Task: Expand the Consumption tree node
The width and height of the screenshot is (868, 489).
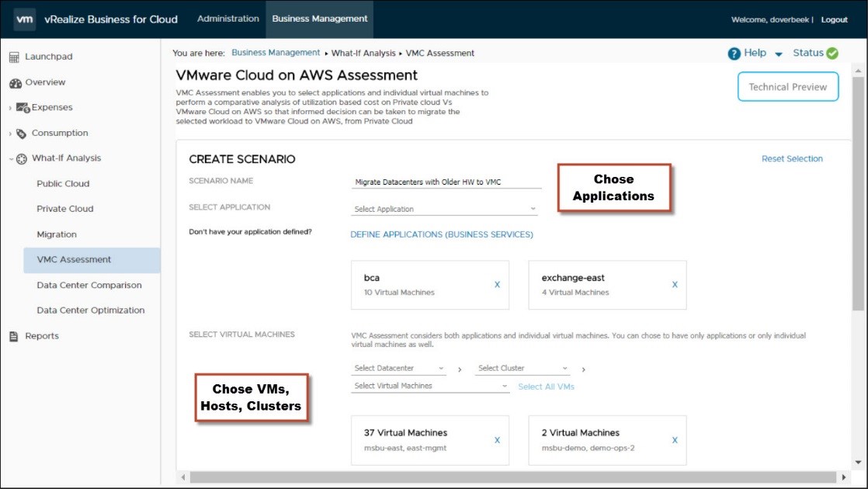Action: point(10,134)
